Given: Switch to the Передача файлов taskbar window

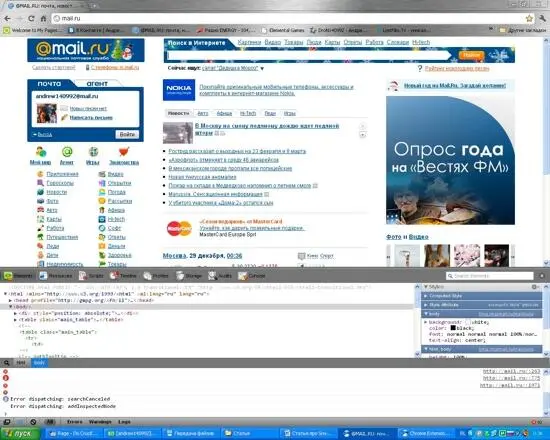Looking at the screenshot, I should (x=192, y=433).
